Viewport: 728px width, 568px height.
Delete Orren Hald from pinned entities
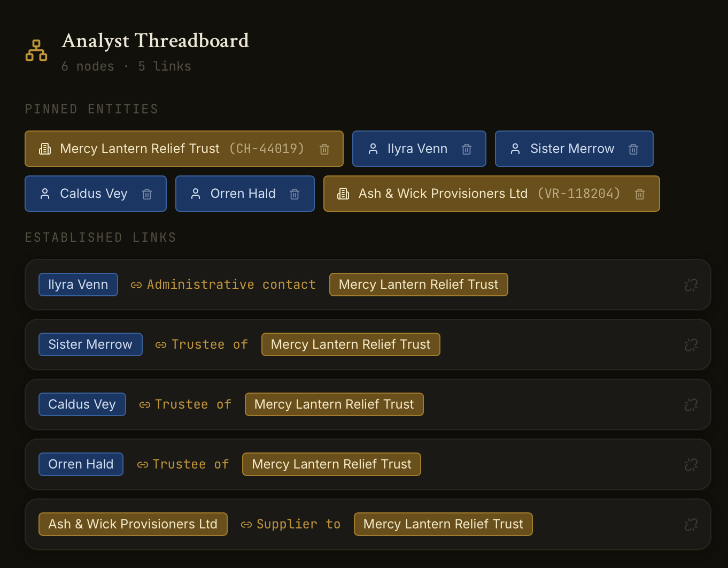pos(295,194)
